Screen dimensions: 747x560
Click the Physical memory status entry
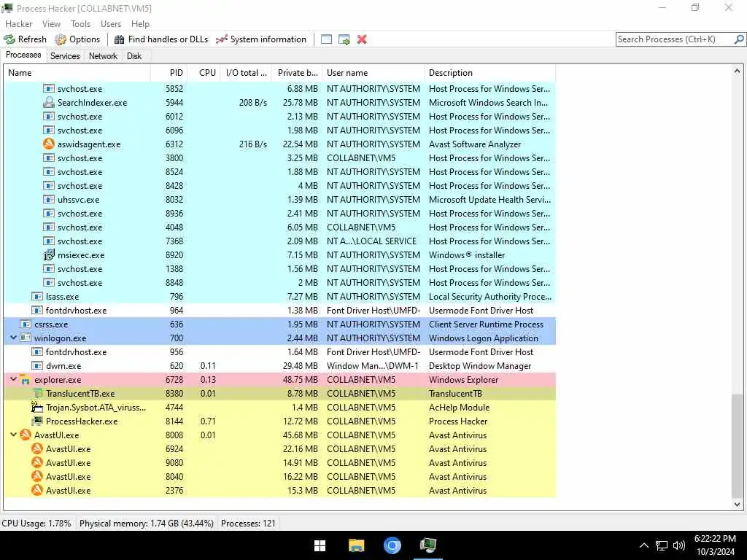pos(146,524)
